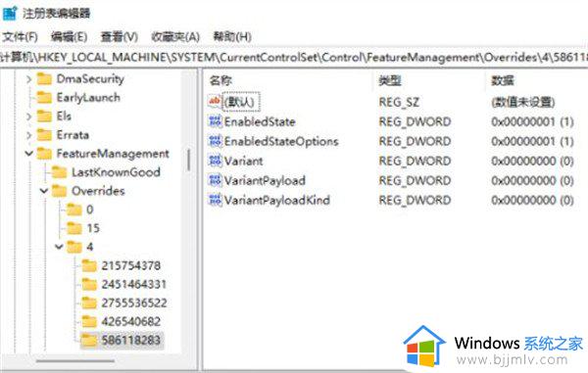The width and height of the screenshot is (588, 373).
Task: Click the Variant value name
Action: pos(243,161)
